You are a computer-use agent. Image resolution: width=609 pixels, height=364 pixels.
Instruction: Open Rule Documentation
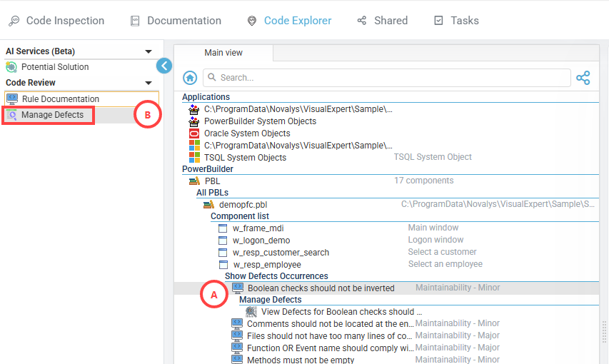pos(61,99)
